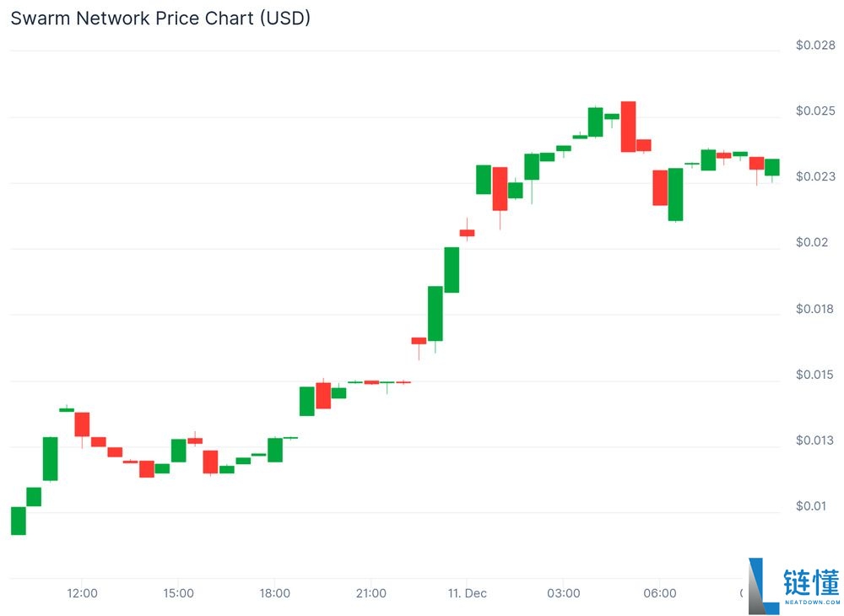
Task: Click the $0.013 price axis label
Action: [x=815, y=440]
